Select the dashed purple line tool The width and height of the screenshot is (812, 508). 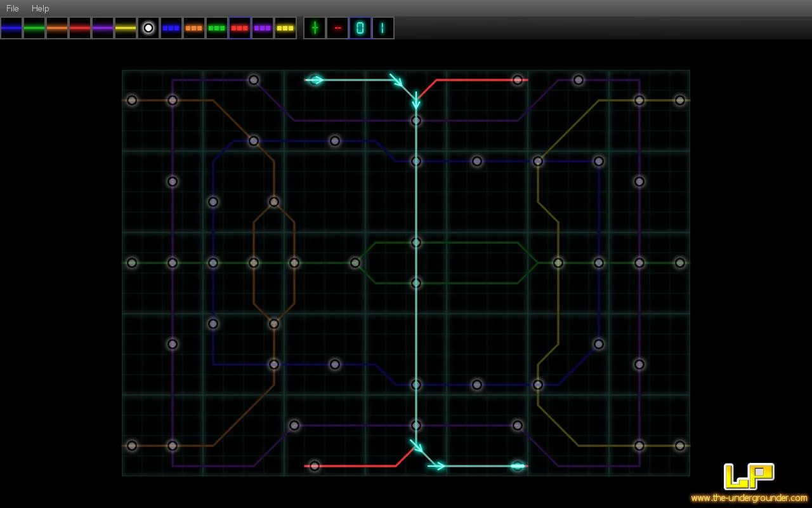263,28
